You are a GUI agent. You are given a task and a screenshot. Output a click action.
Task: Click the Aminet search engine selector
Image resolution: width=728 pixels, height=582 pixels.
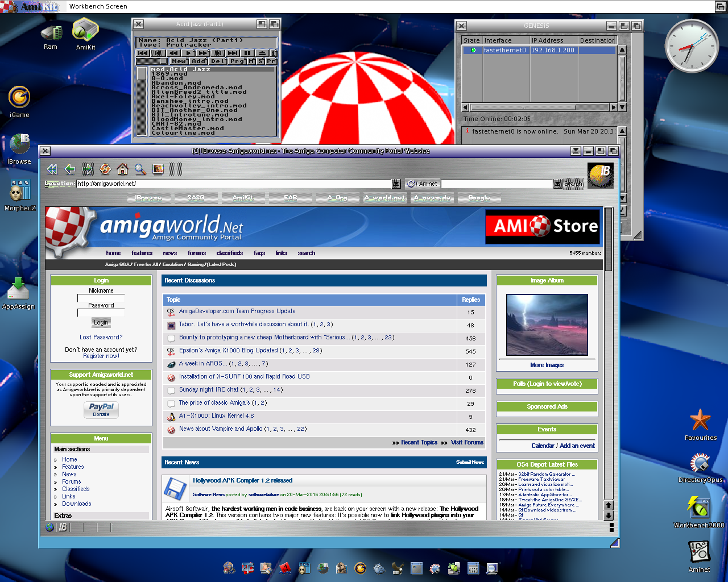pyautogui.click(x=422, y=184)
